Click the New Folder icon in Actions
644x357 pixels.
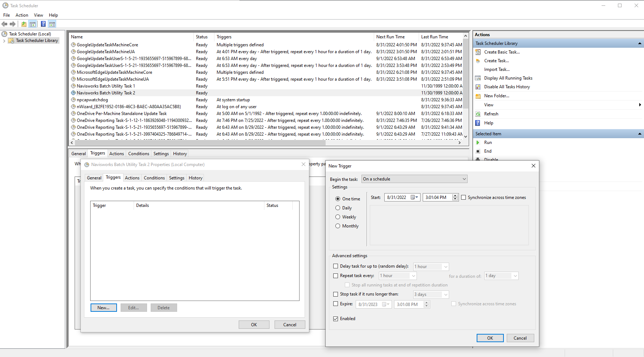point(478,96)
